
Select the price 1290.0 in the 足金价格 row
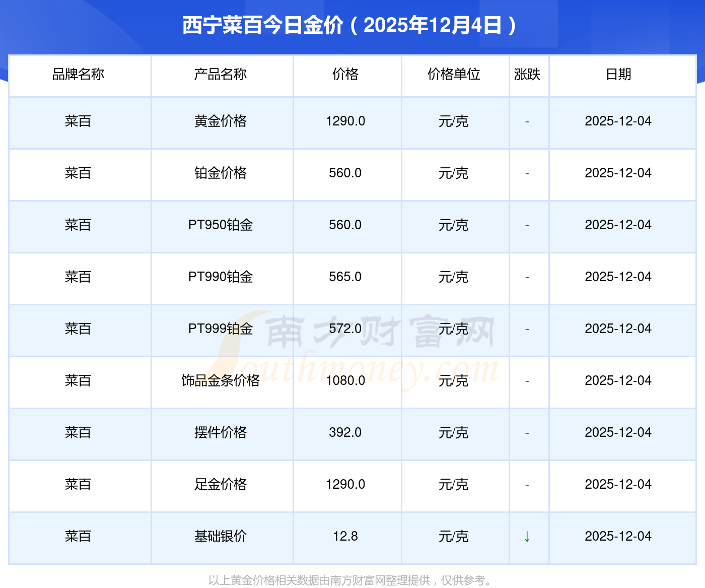pos(345,485)
